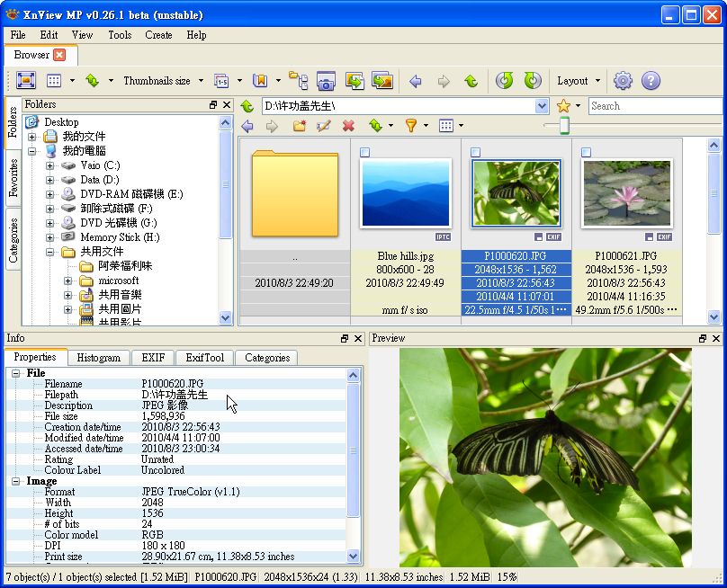This screenshot has width=727, height=588.
Task: Click the fullscreen view icon in main toolbar
Action: point(26,81)
